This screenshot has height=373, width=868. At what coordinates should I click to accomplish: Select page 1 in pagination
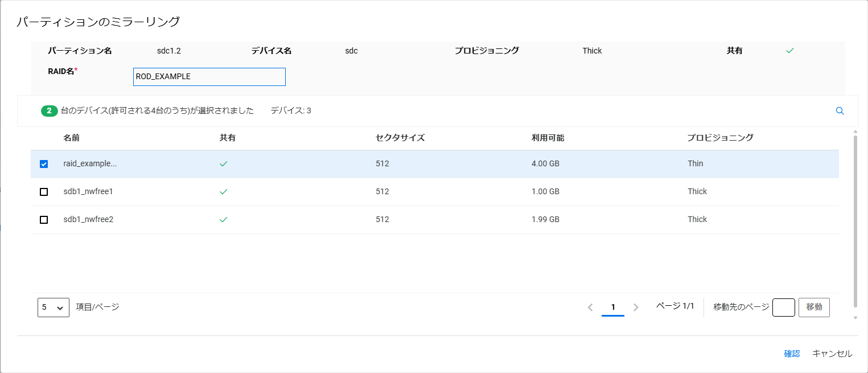[613, 308]
